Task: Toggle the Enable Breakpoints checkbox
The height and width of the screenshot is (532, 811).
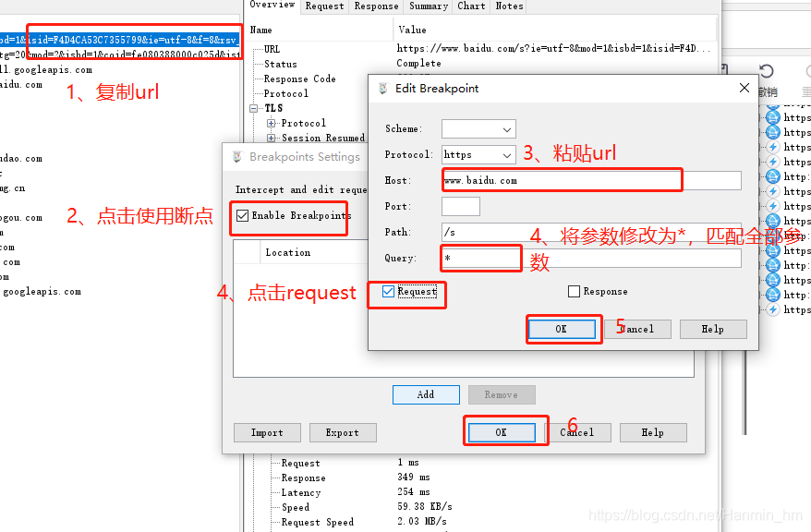Action: tap(242, 215)
